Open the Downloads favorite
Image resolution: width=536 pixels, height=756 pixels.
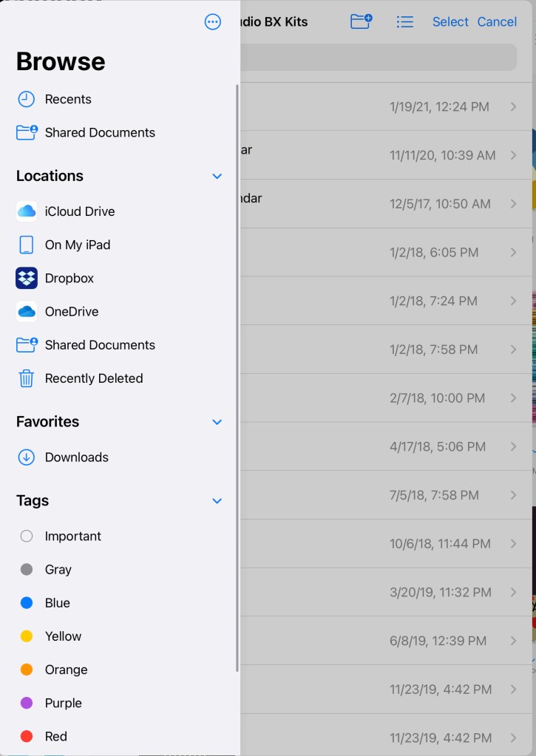76,457
